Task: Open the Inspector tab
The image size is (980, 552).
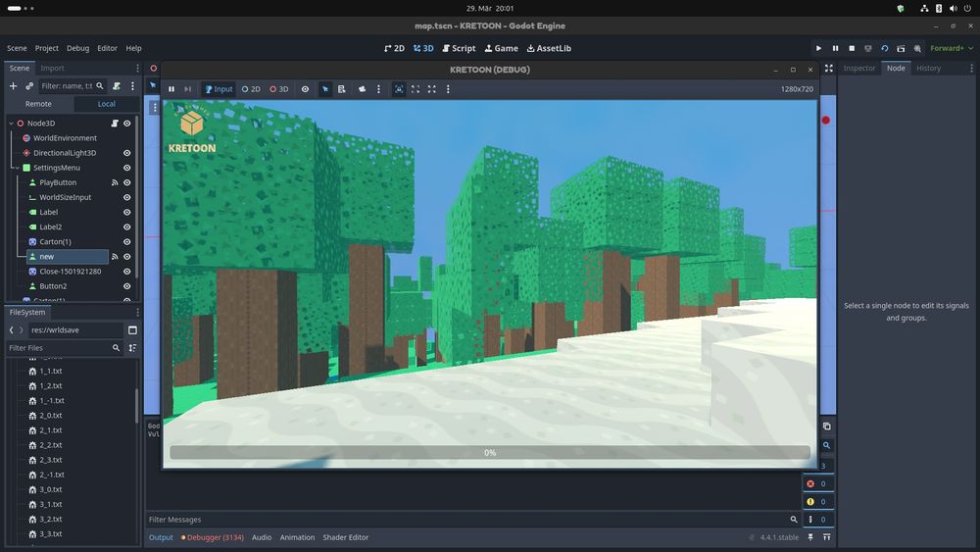Action: point(859,68)
